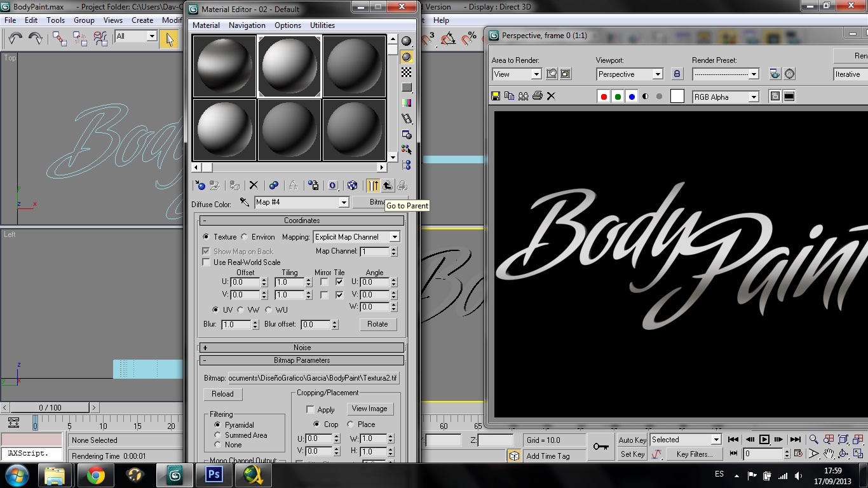
Task: Click Sample Type sphere icon
Action: tap(407, 41)
